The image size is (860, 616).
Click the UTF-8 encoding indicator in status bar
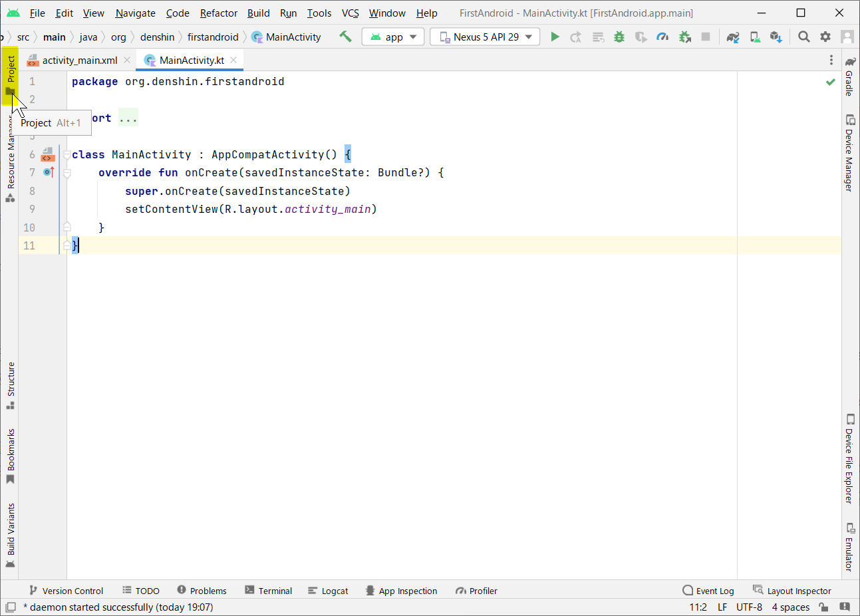click(x=749, y=607)
